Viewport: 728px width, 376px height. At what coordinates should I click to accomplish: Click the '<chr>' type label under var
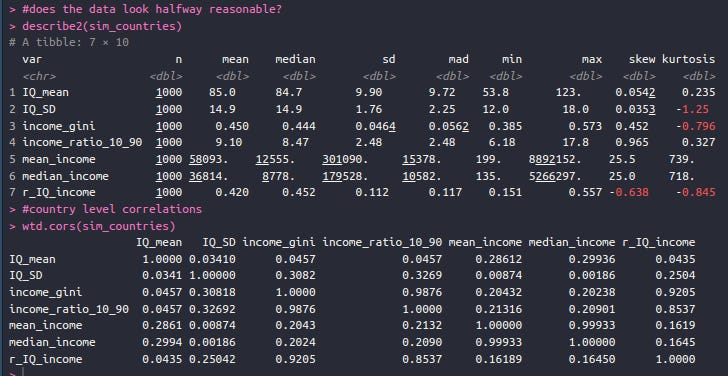(x=39, y=76)
